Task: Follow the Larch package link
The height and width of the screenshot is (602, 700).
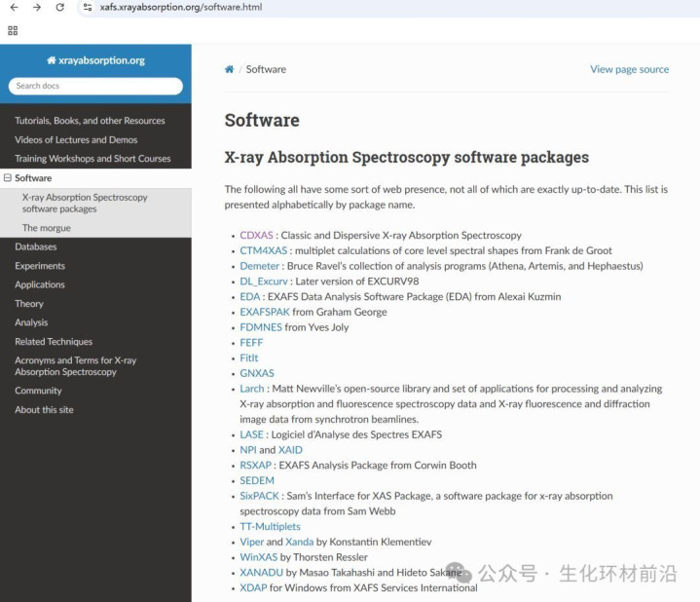Action: (252, 389)
